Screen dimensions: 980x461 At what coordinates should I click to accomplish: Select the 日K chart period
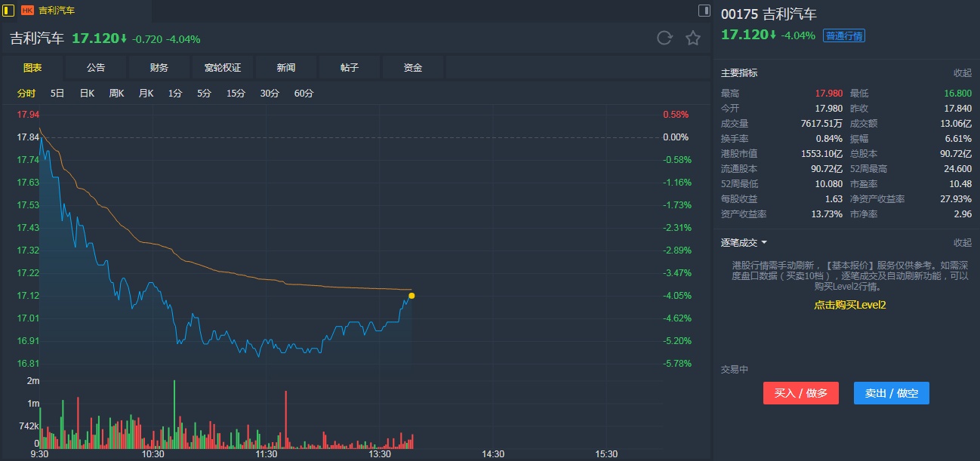coord(87,94)
